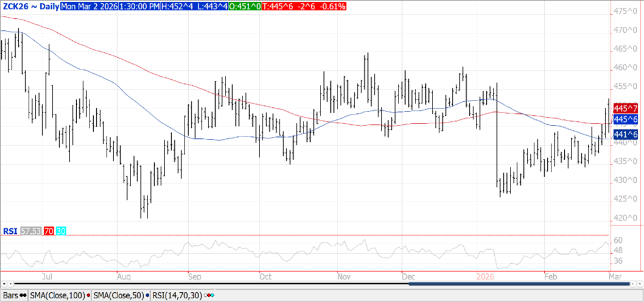The image size is (644, 302).
Task: Click the red RSI 70 overbought badge
Action: 48,231
